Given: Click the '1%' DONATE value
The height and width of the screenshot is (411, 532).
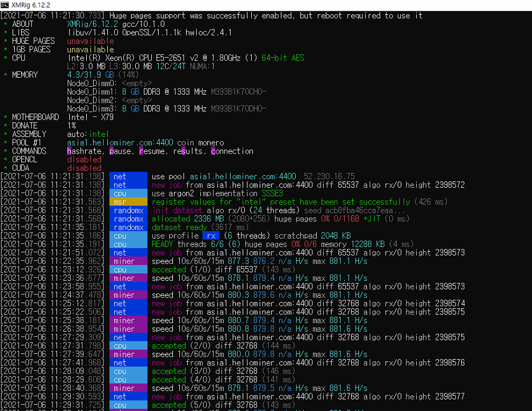Looking at the screenshot, I should tap(71, 126).
